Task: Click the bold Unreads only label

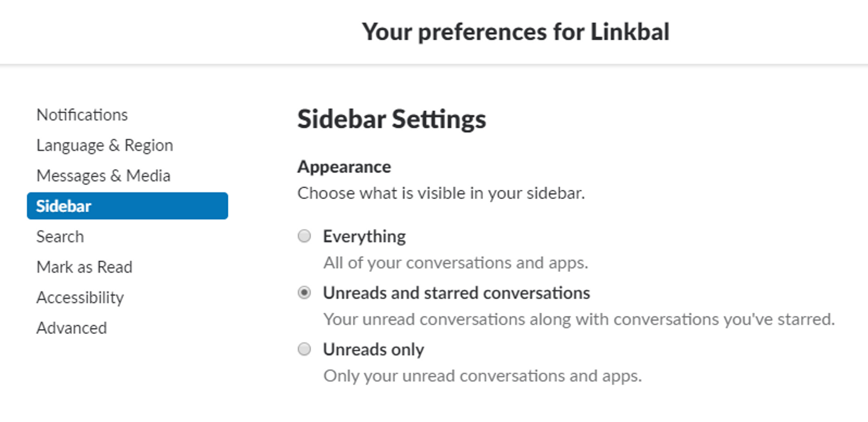Action: click(373, 350)
